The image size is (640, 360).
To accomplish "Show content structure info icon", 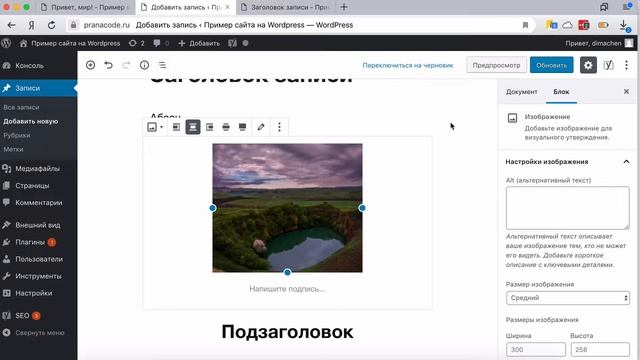I will coord(144,65).
